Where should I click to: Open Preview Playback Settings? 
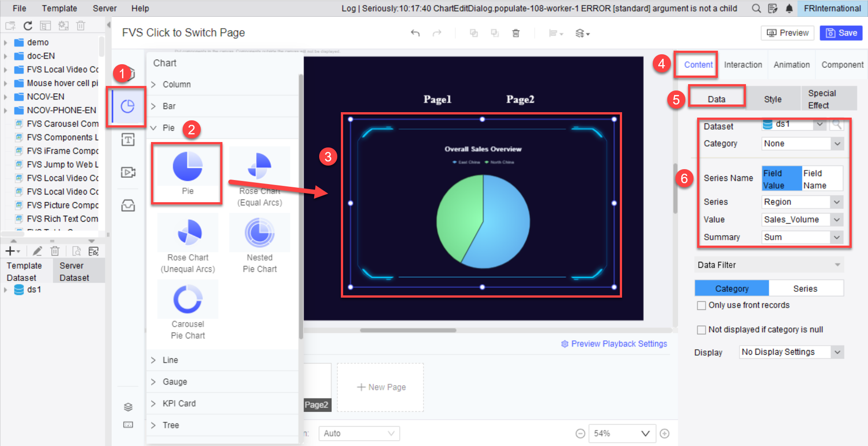(618, 344)
